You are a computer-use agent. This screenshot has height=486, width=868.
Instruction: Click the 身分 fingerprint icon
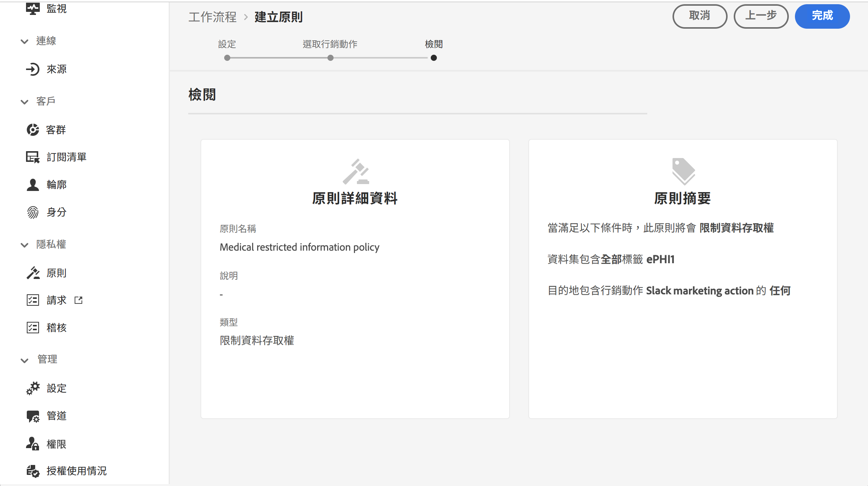tap(33, 212)
